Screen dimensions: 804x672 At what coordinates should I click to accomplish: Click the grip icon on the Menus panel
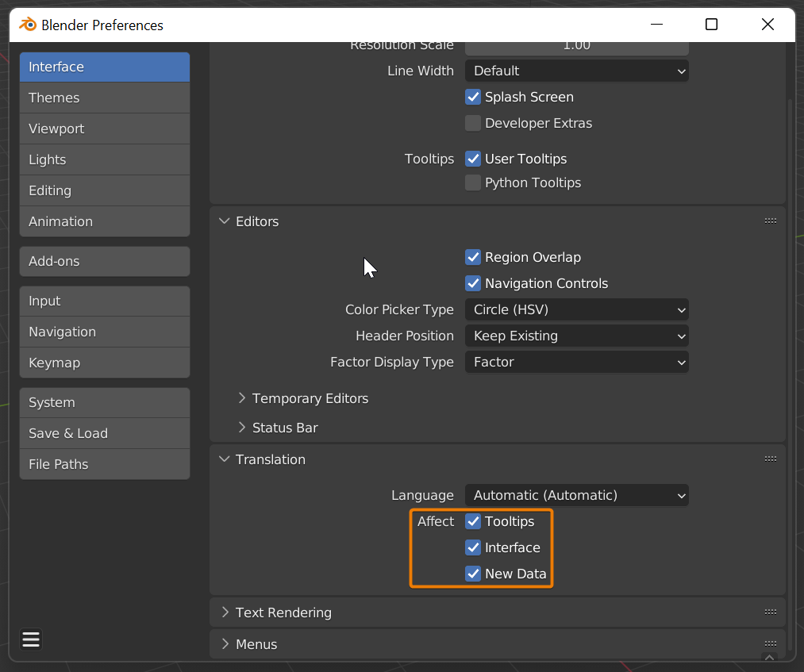coord(770,644)
